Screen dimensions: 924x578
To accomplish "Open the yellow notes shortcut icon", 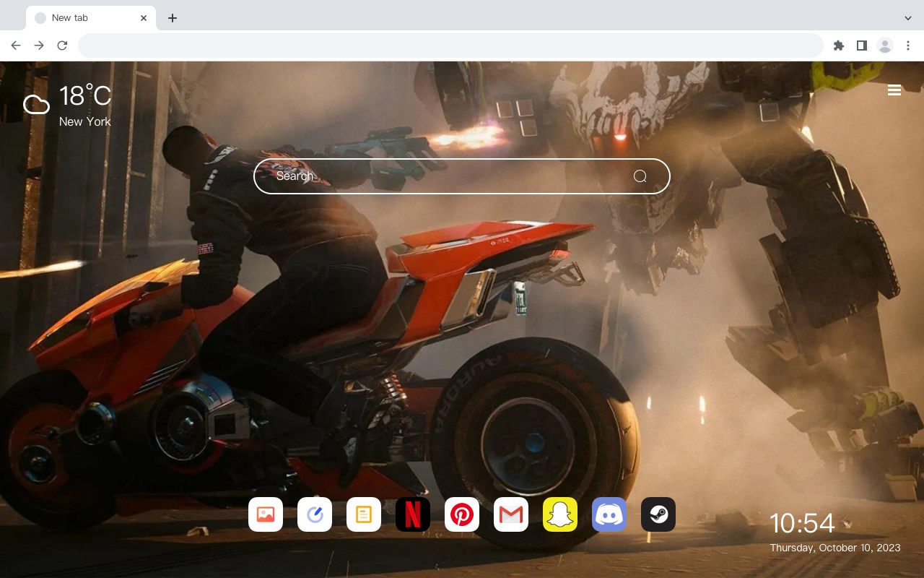I will (364, 514).
